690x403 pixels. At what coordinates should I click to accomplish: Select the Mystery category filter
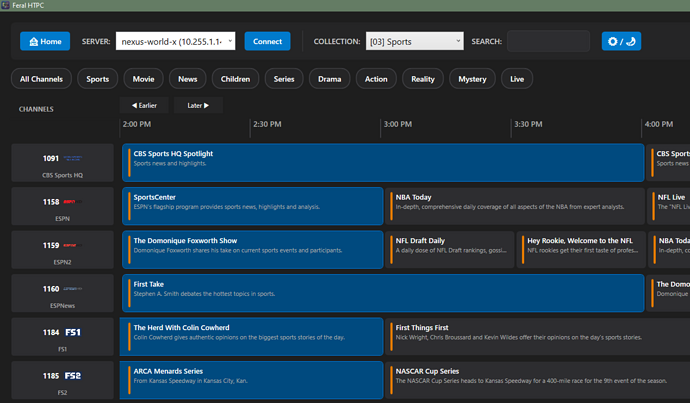point(472,79)
